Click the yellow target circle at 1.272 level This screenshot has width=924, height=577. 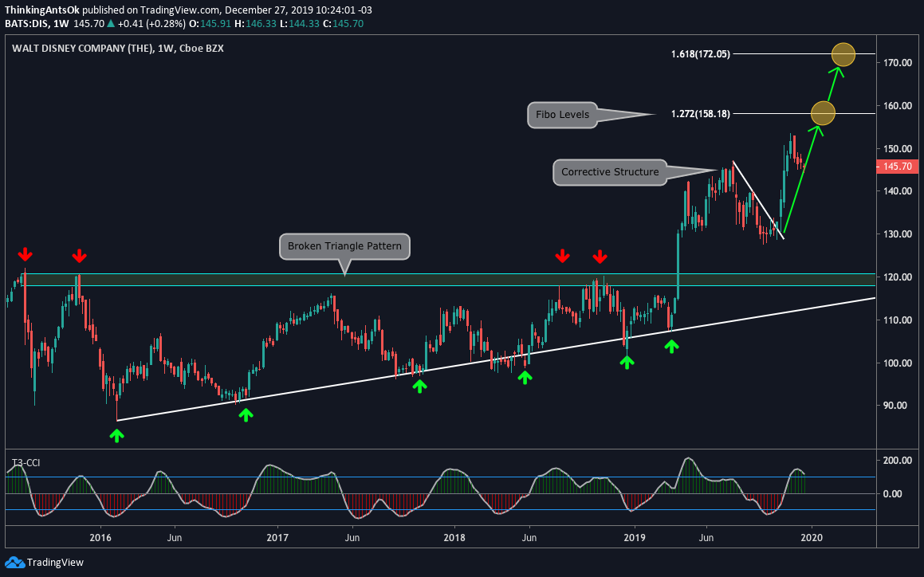(823, 113)
